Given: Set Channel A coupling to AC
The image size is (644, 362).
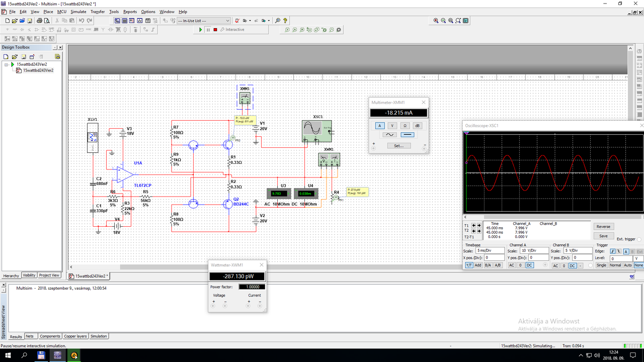Looking at the screenshot, I should (x=512, y=265).
